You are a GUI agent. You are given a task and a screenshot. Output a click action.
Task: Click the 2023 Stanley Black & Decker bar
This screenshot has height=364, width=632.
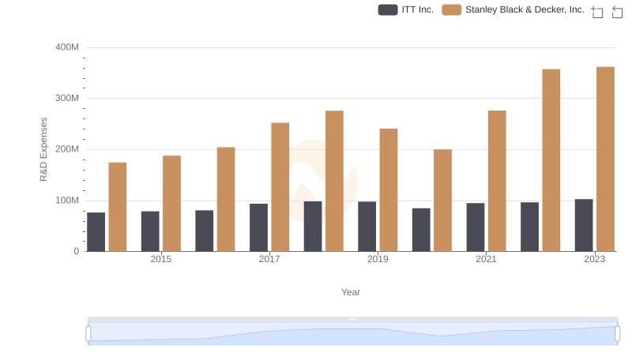(x=605, y=159)
